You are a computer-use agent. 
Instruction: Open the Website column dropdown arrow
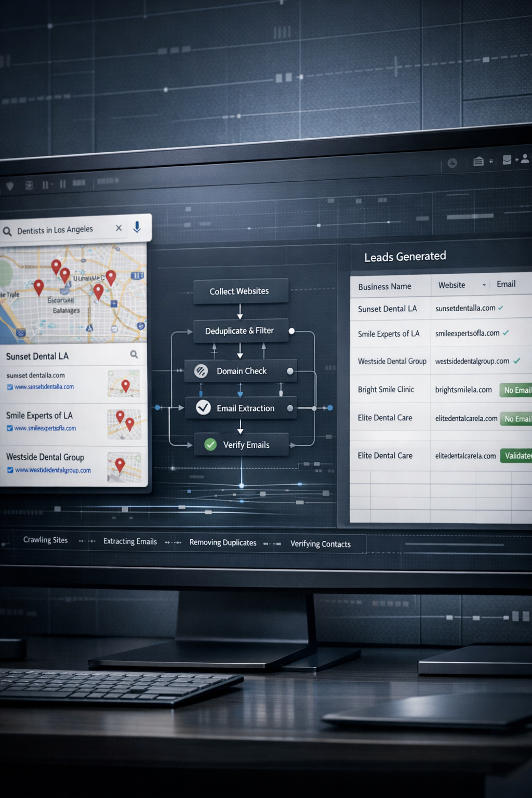(484, 285)
